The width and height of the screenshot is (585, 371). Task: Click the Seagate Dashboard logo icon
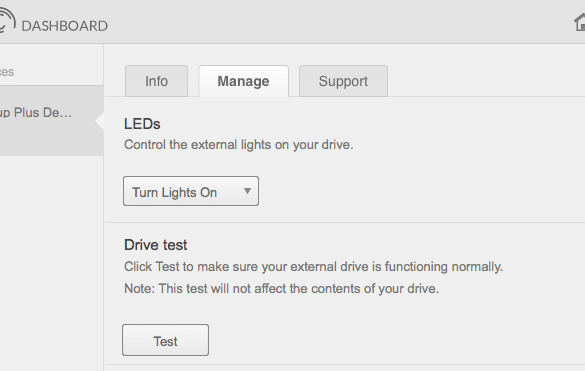(x=7, y=21)
